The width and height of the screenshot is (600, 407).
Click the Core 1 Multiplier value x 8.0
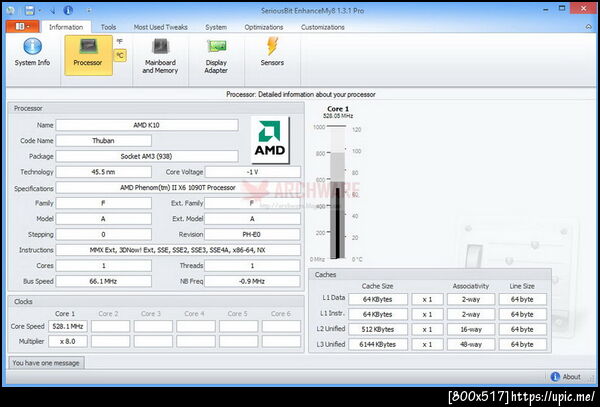click(x=68, y=341)
